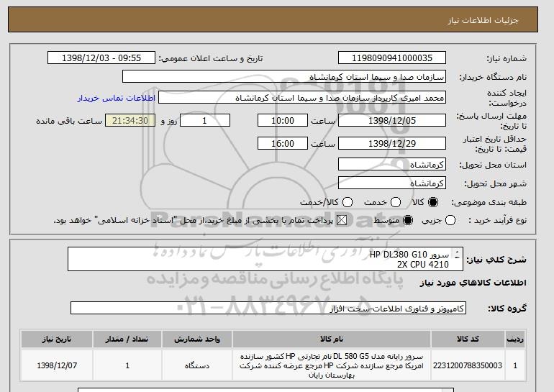The height and width of the screenshot is (392, 554).
Task: Click the need date cell 1398/12/07
Action: (x=57, y=365)
